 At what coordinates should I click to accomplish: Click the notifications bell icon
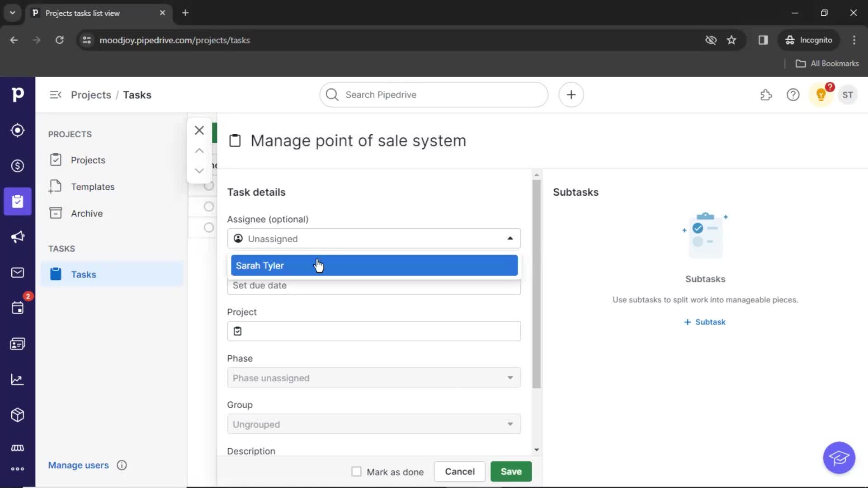[x=821, y=95]
